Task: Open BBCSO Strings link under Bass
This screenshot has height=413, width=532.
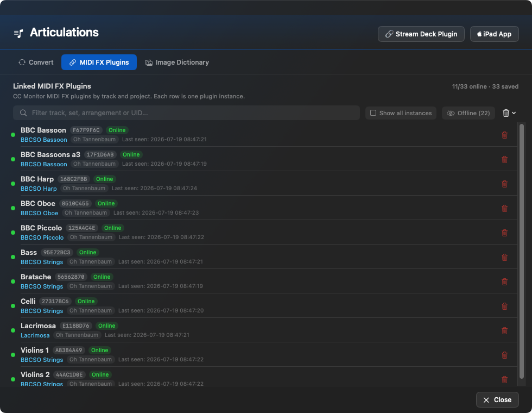Action: [42, 262]
